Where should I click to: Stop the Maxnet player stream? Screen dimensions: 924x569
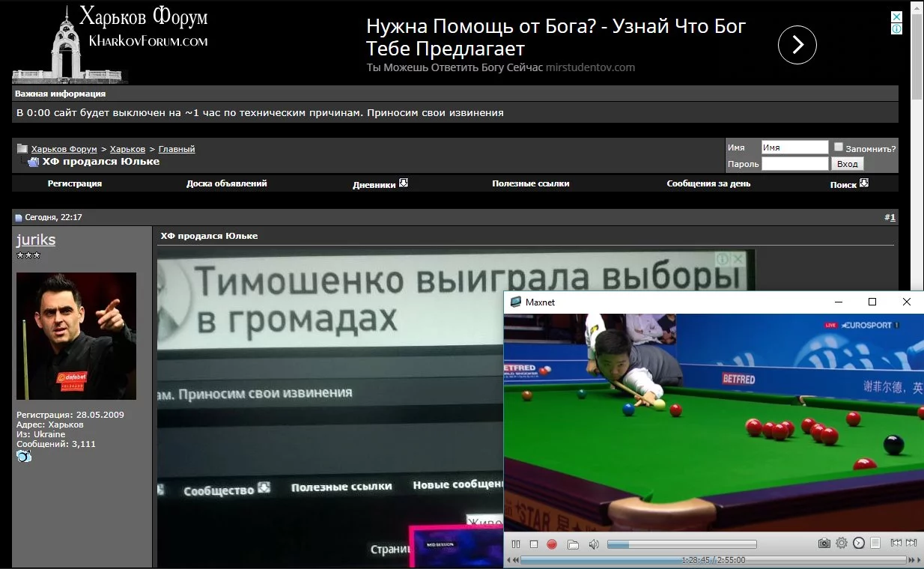pyautogui.click(x=534, y=544)
